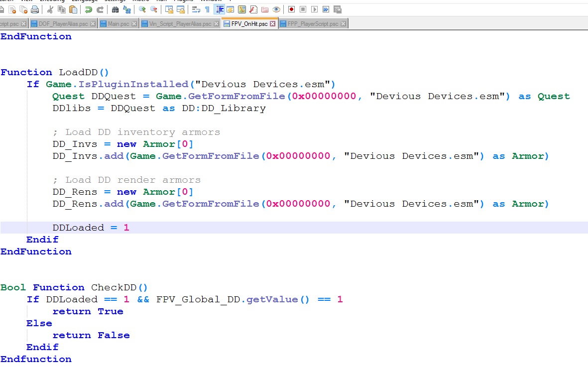Screen dimensions: 588x375
Task: Click the "DD_Invs = new Armor[0]" line
Action: click(123, 144)
